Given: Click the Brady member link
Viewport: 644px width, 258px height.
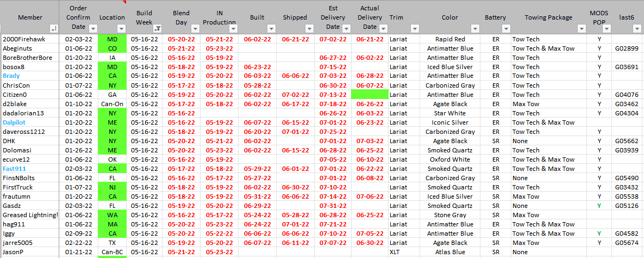Looking at the screenshot, I should click(x=11, y=76).
